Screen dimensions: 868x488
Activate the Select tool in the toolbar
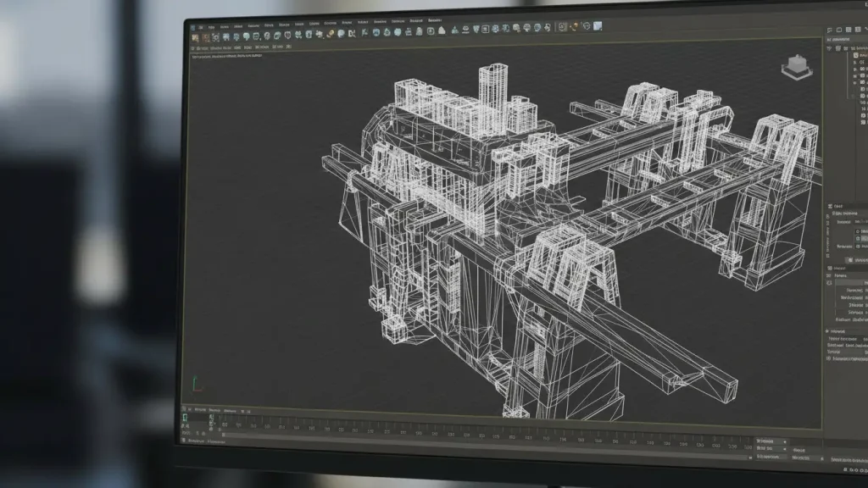(x=198, y=36)
